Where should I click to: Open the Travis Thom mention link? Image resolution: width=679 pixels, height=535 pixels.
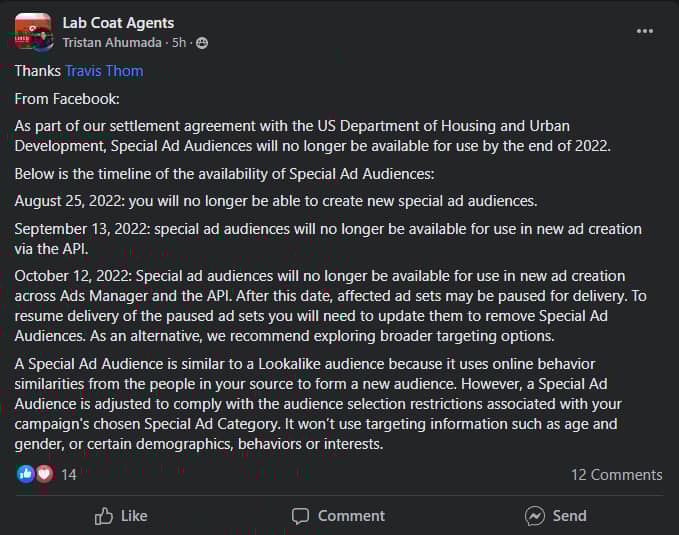(x=104, y=71)
